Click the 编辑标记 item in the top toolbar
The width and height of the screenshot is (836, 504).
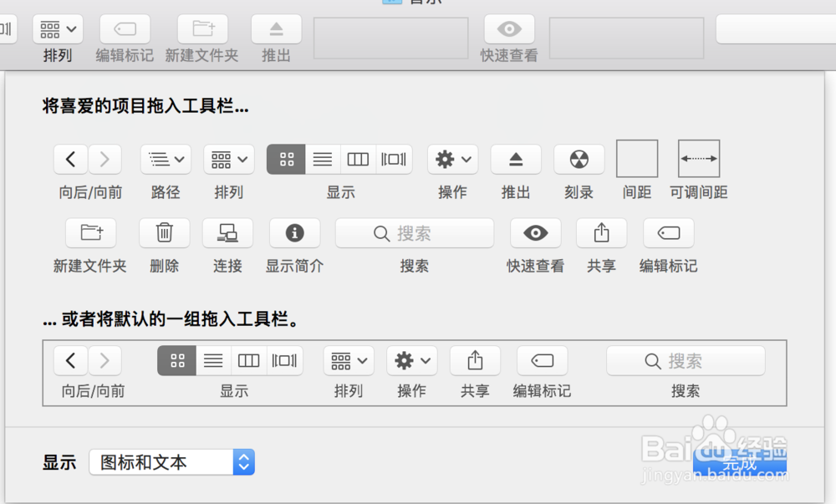point(124,28)
